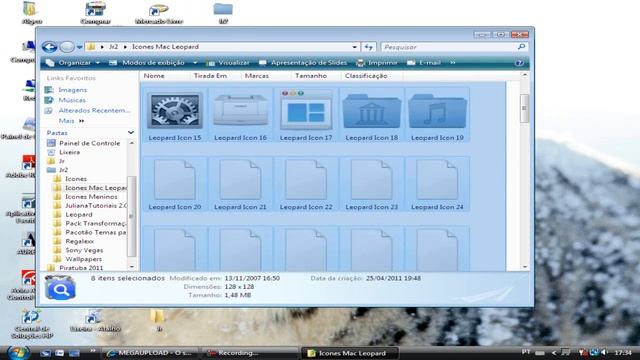
Task: Select the Leopard folder in tree
Action: (78, 215)
